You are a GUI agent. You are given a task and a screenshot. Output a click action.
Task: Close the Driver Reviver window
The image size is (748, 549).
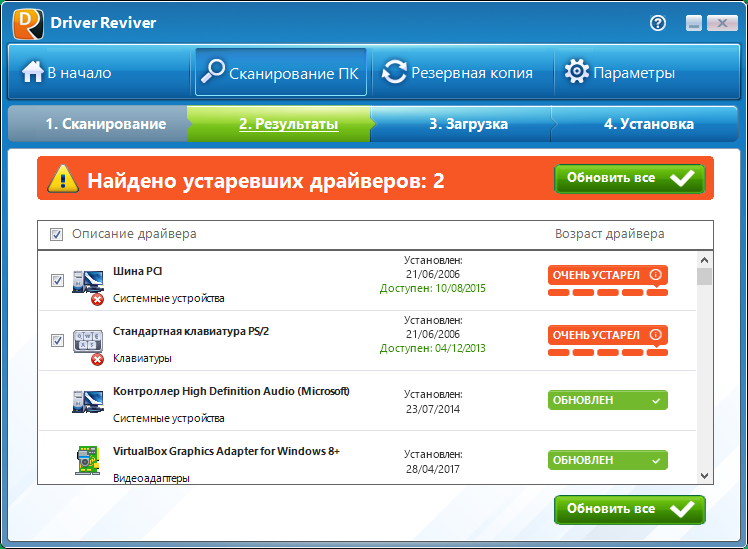pos(722,23)
